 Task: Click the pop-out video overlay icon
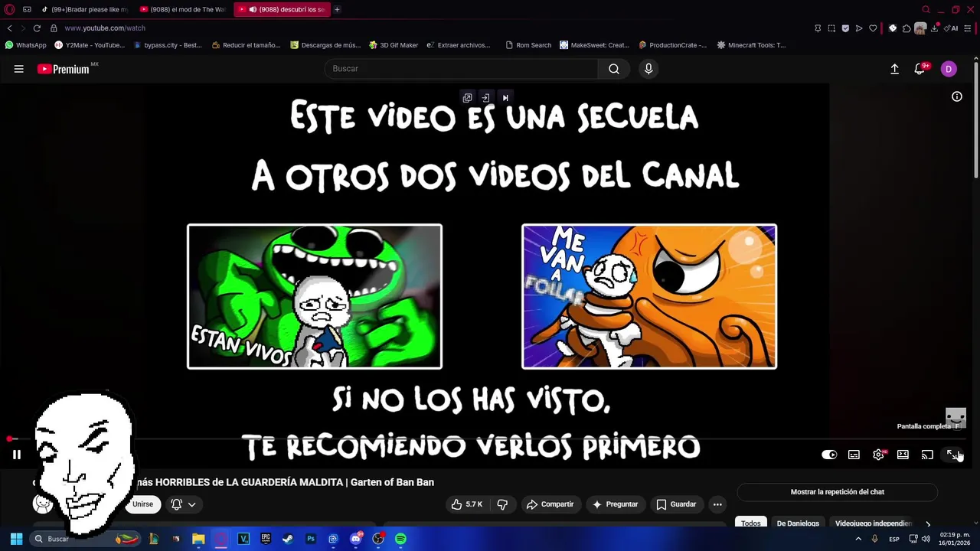tap(467, 98)
